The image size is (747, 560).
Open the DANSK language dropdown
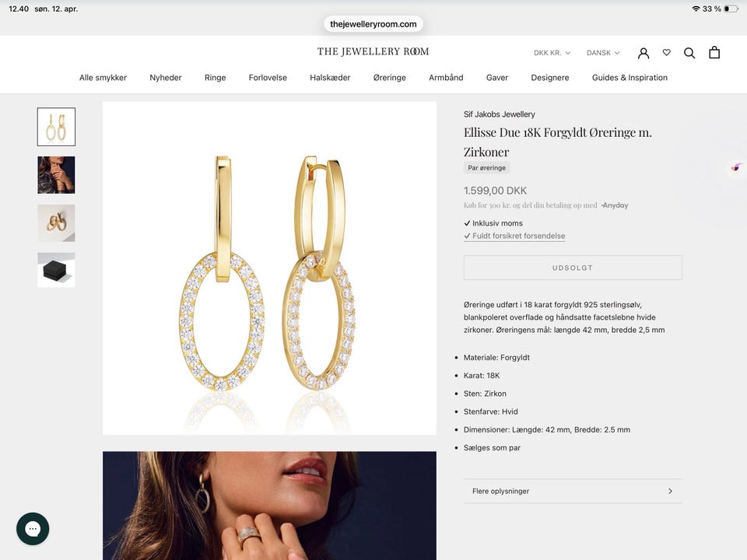(x=603, y=53)
